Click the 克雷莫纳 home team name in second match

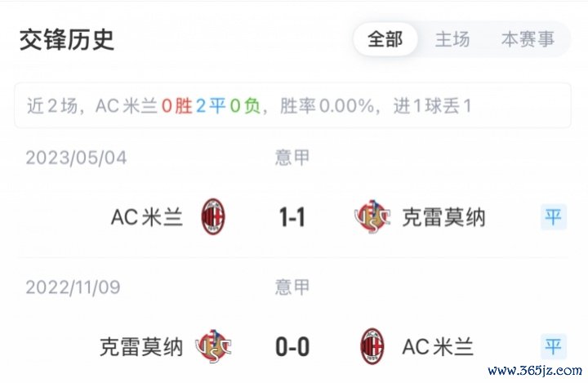click(x=141, y=346)
